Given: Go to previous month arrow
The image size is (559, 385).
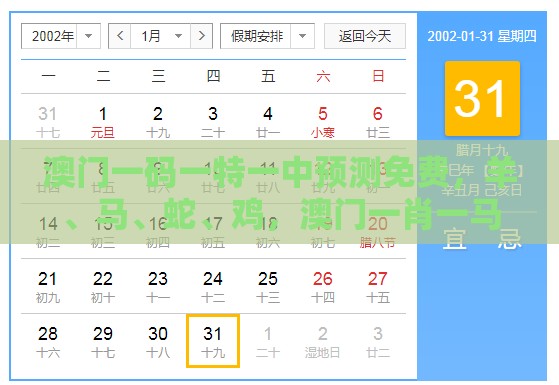Looking at the screenshot, I should tap(120, 36).
